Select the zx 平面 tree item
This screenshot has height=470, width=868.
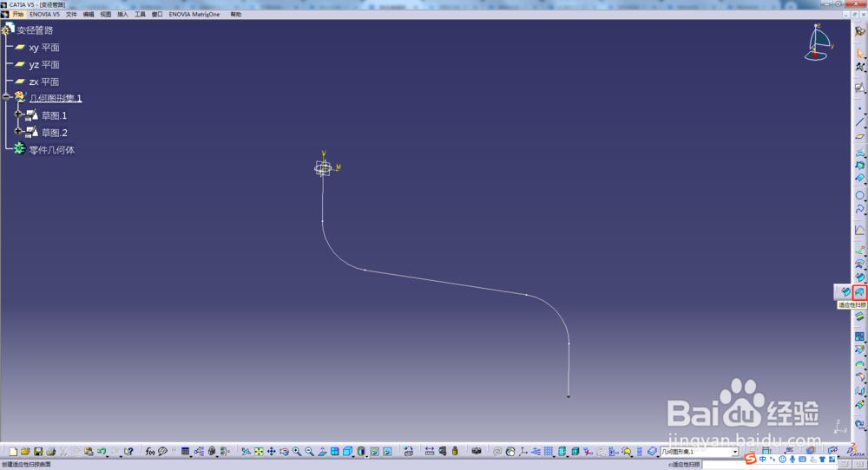coord(44,82)
